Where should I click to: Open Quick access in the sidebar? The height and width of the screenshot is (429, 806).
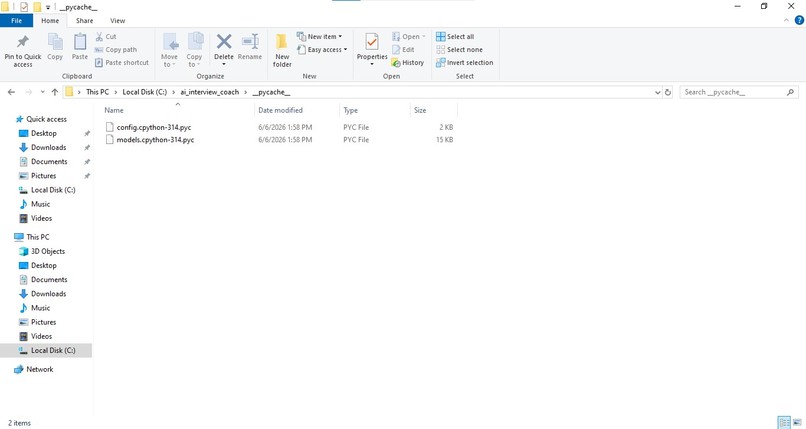point(46,119)
